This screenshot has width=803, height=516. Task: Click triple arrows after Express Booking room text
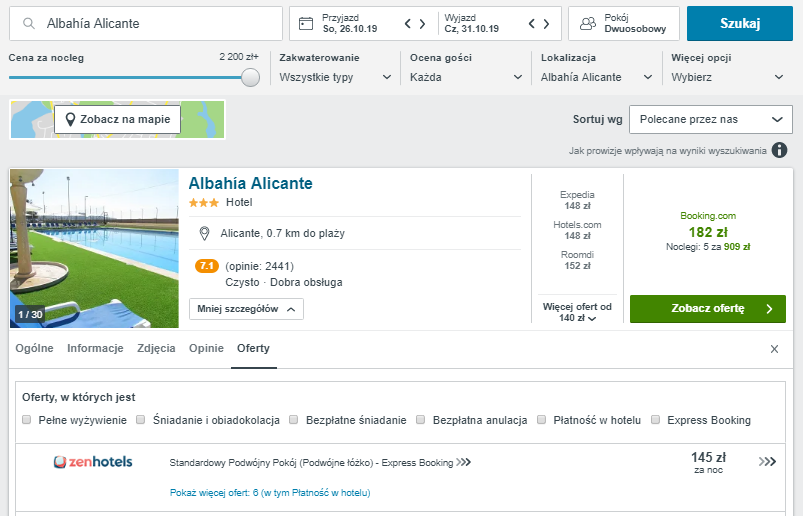pos(463,462)
